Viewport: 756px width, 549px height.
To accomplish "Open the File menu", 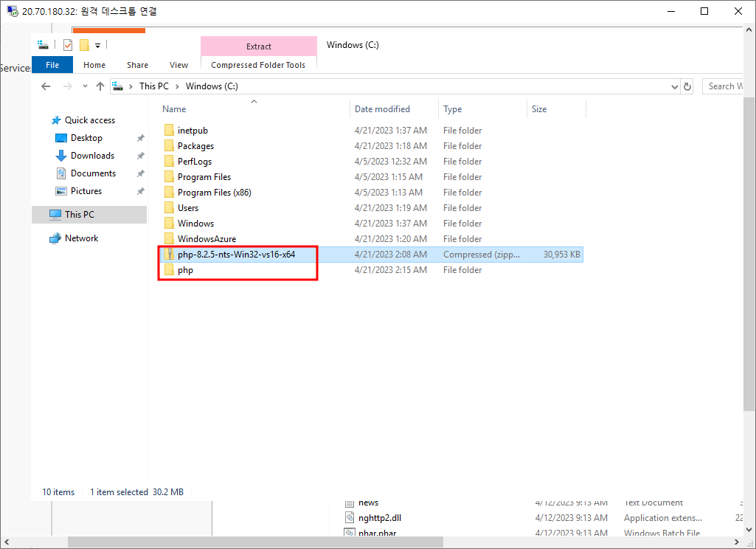I will click(52, 65).
